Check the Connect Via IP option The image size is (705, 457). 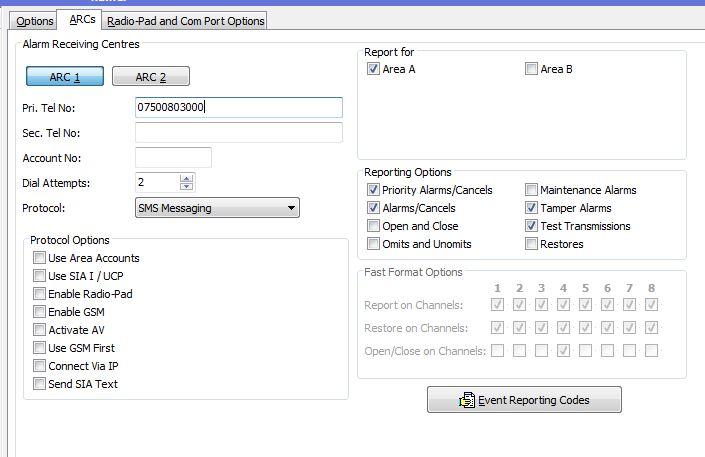[39, 366]
